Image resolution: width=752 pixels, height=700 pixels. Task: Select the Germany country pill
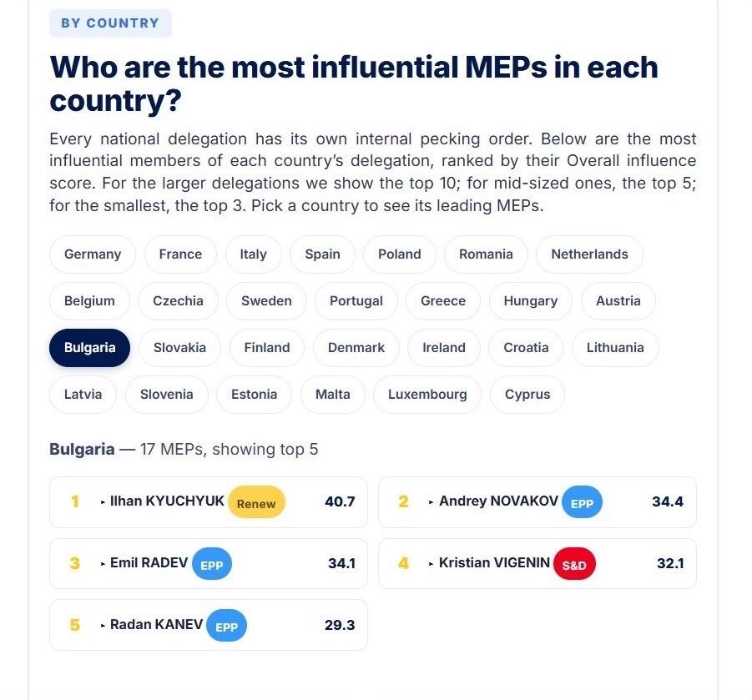(93, 254)
